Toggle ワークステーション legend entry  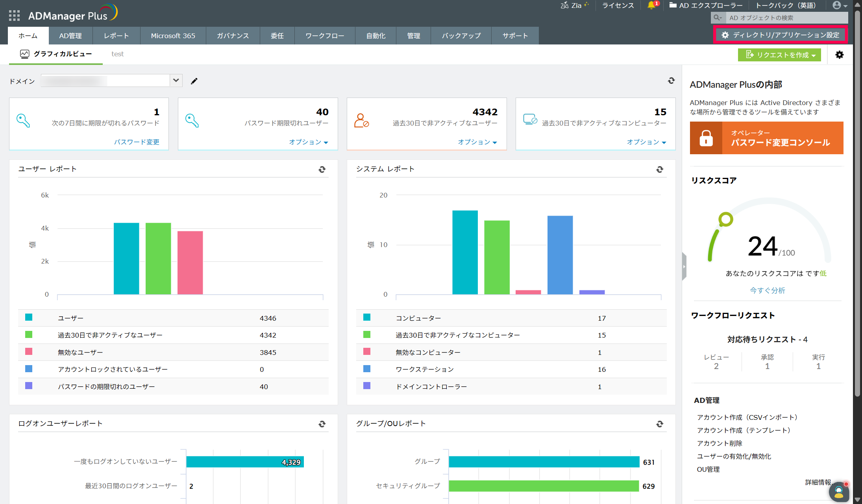[424, 369]
